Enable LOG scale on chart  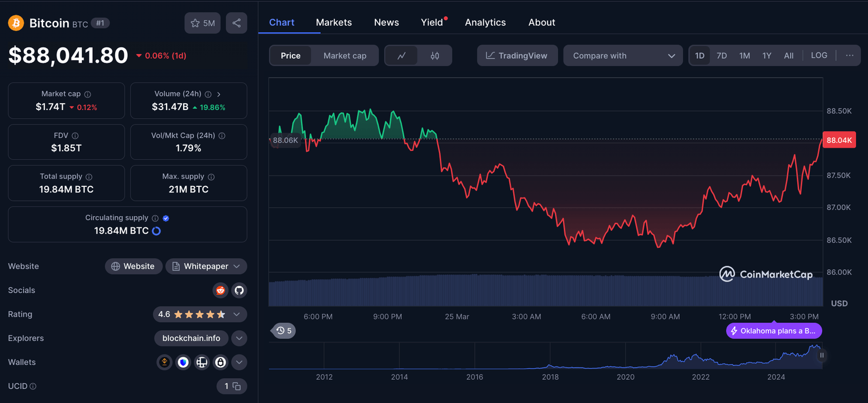(819, 55)
